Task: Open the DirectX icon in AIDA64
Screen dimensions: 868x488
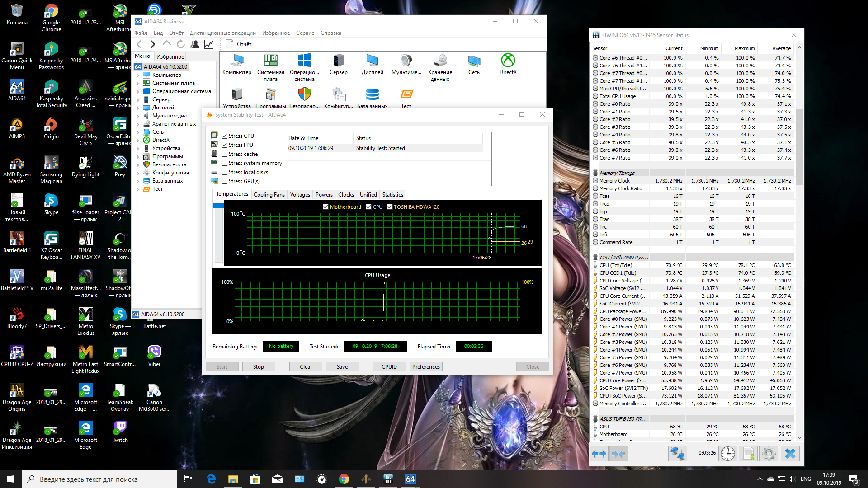Action: [508, 61]
